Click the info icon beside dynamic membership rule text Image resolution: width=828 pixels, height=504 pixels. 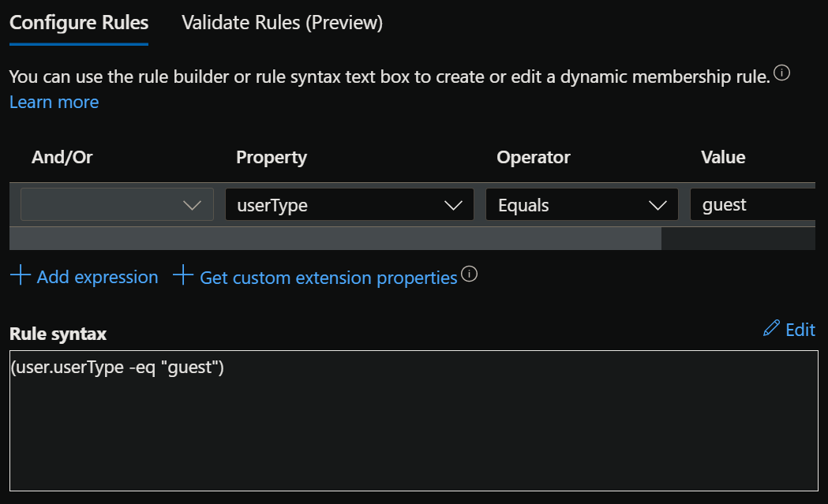click(x=782, y=73)
